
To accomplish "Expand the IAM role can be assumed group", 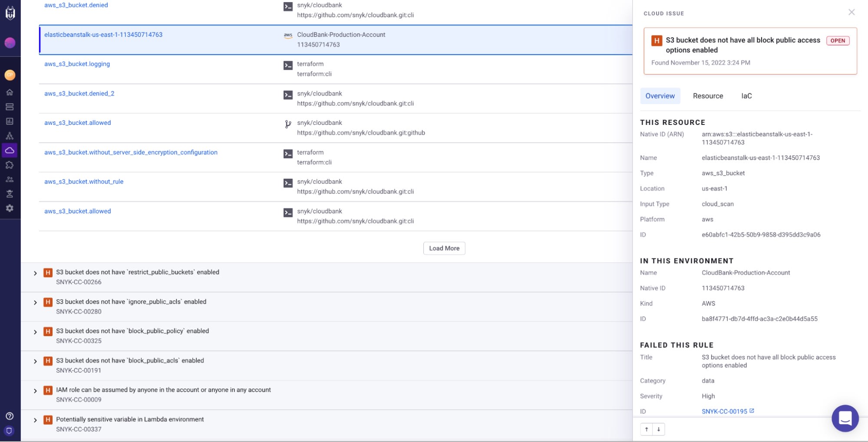I will (35, 391).
